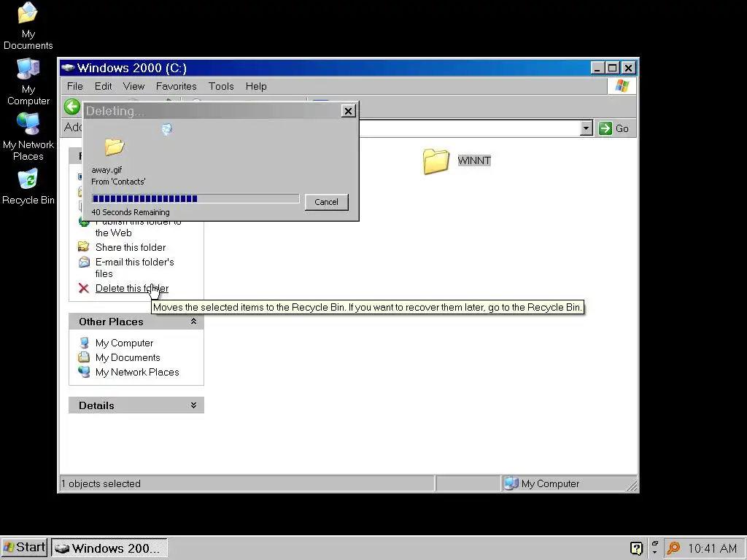Viewport: 747px width, 560px height.
Task: Open My Computer desktop icon
Action: (28, 82)
